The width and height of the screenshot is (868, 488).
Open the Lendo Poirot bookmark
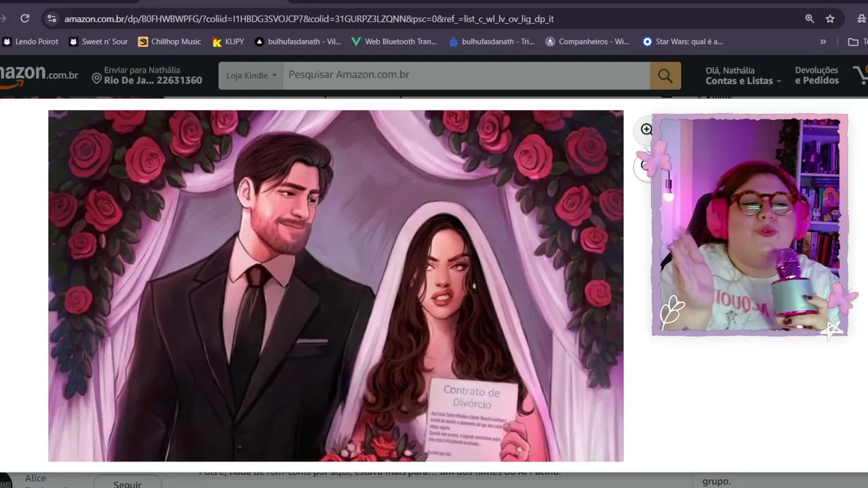[31, 41]
